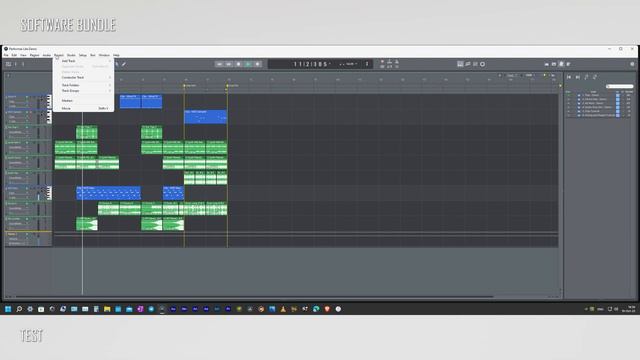Click the second yellow timeline marker
640x360 pixels.
[x=227, y=86]
